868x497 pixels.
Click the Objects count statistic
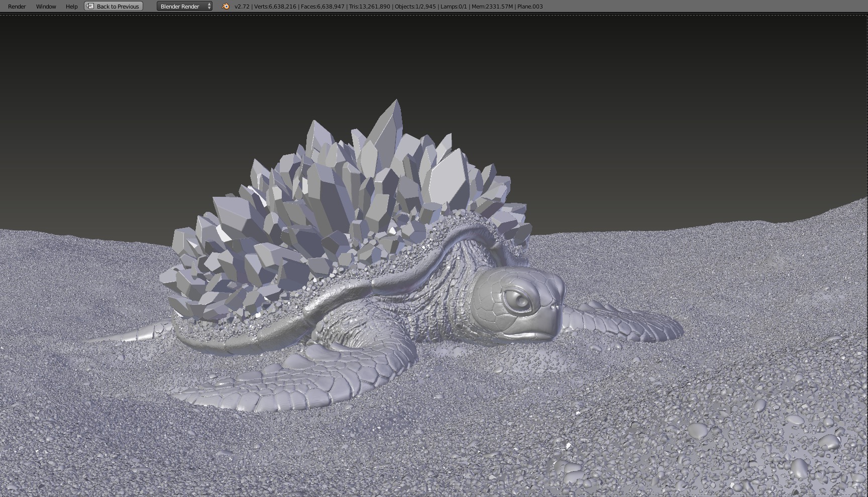pos(415,7)
